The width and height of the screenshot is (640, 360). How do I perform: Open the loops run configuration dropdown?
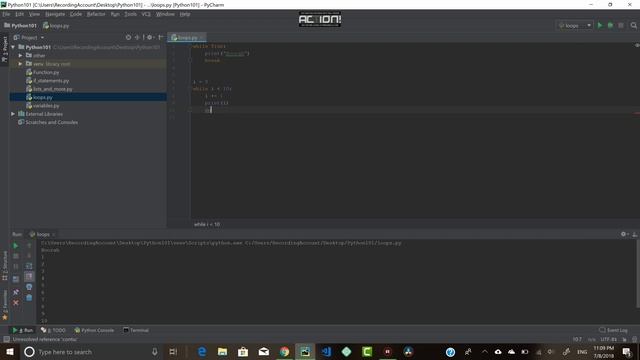574,25
